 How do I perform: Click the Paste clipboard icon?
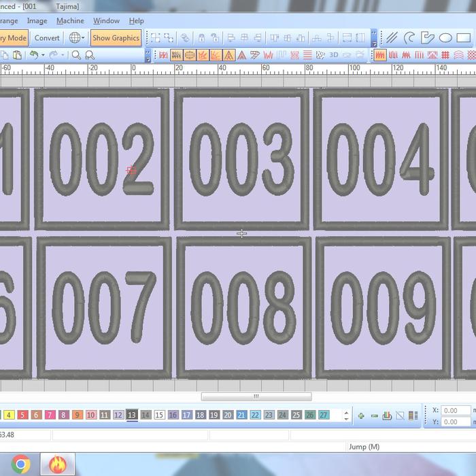(17, 55)
